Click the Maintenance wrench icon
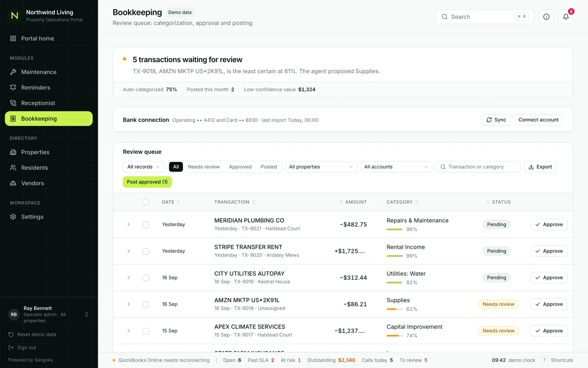Screen dimensions: 588x368 point(13,72)
